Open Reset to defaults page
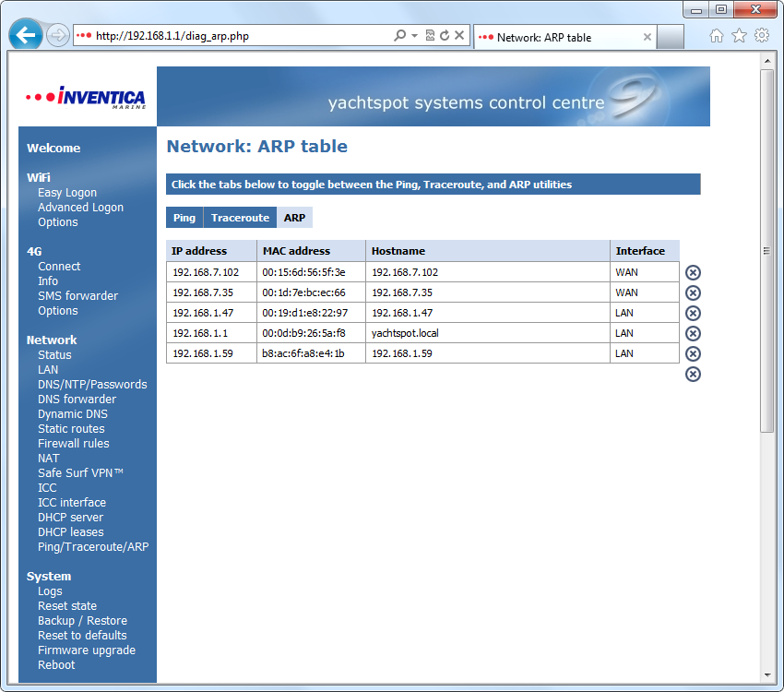 tap(82, 636)
